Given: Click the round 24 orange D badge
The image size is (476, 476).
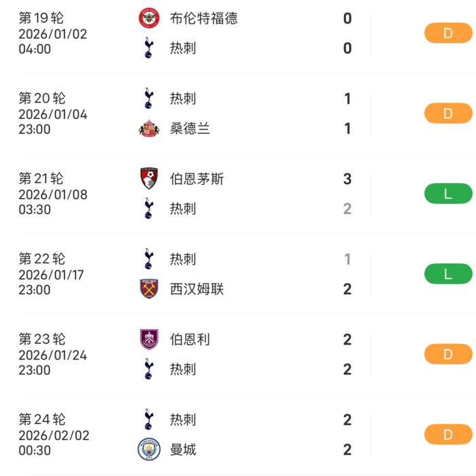Looking at the screenshot, I should coord(447,435).
